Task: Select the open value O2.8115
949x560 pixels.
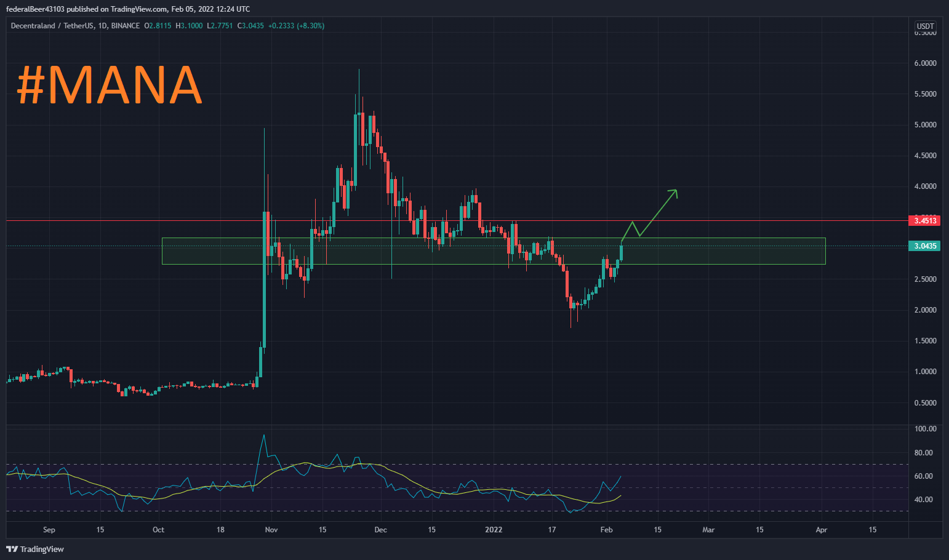Action: 158,26
